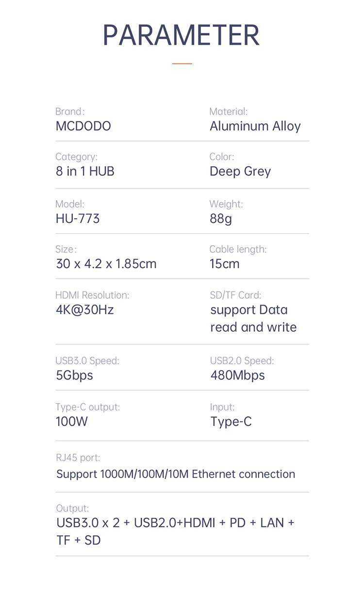
Task: Click the 88g weight value
Action: [x=221, y=219]
